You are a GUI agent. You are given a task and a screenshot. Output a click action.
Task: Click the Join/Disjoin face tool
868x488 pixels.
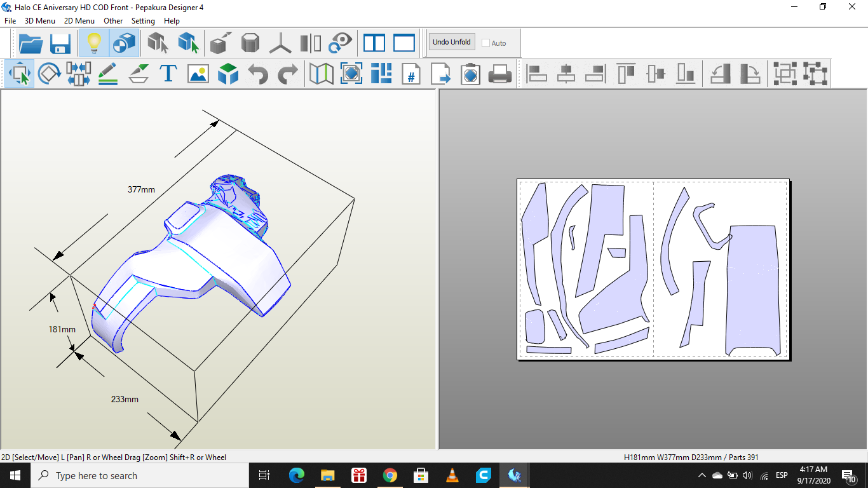(78, 74)
